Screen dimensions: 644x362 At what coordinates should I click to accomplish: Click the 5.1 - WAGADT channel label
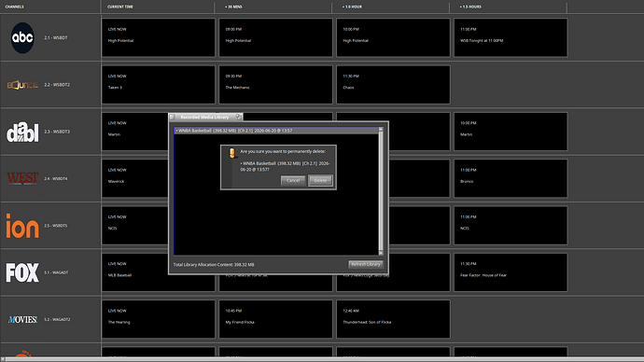(56, 272)
